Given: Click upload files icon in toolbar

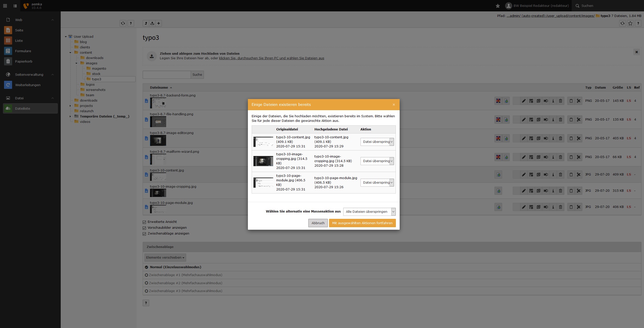Looking at the screenshot, I should point(152,23).
